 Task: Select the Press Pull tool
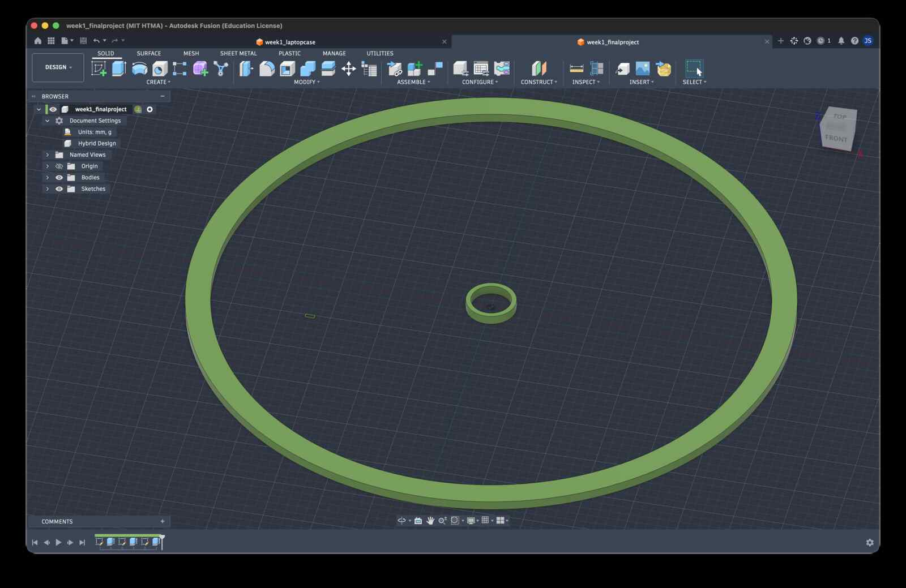coord(246,68)
